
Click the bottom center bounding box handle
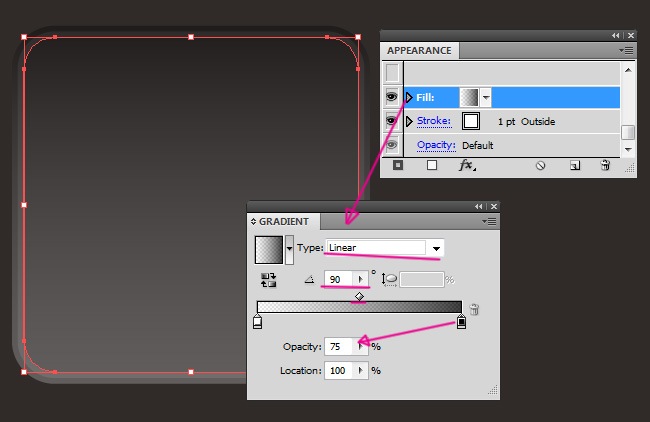pyautogui.click(x=191, y=372)
